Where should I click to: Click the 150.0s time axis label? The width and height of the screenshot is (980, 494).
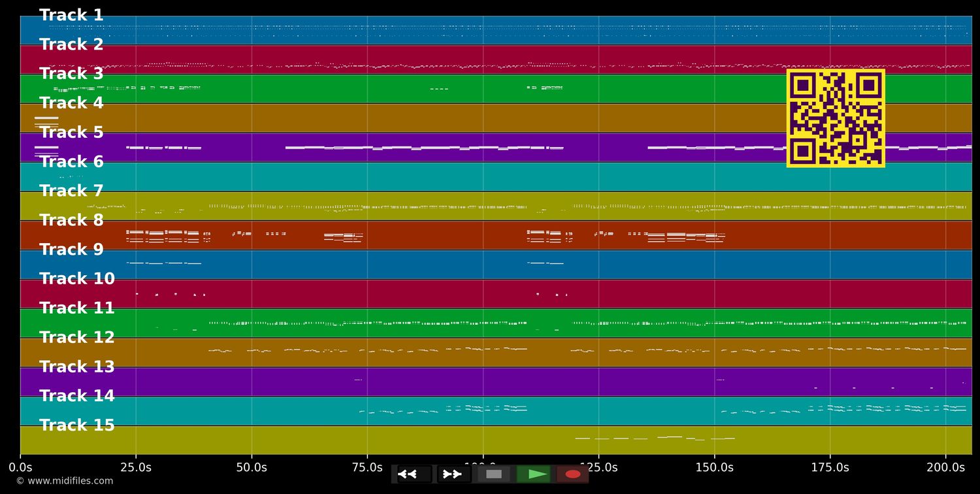714,468
